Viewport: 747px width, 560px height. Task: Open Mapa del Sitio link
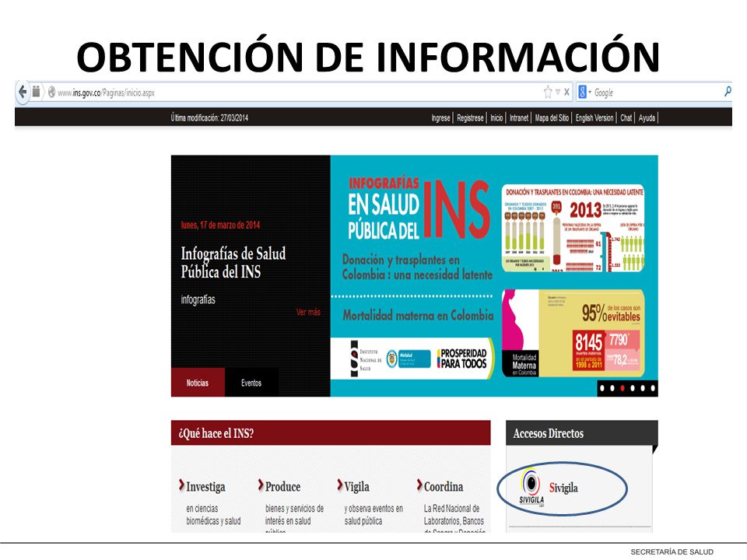552,118
